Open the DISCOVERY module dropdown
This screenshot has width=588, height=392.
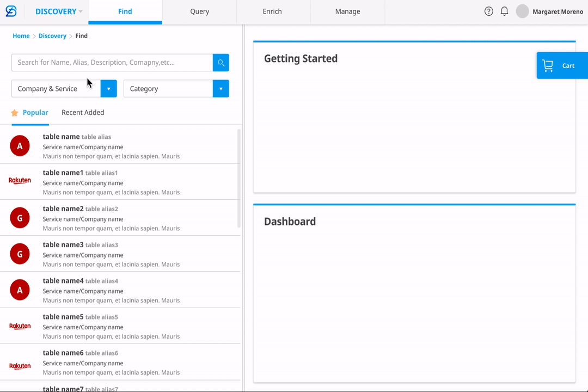pos(58,11)
